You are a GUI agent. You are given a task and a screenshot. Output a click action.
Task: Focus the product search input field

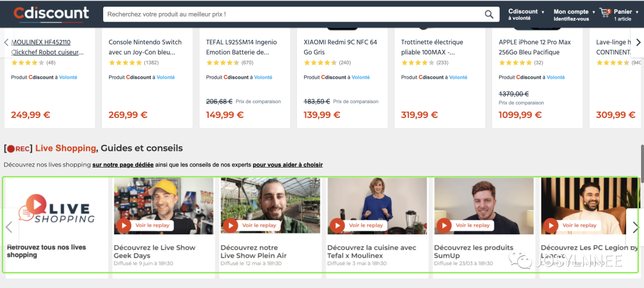292,14
